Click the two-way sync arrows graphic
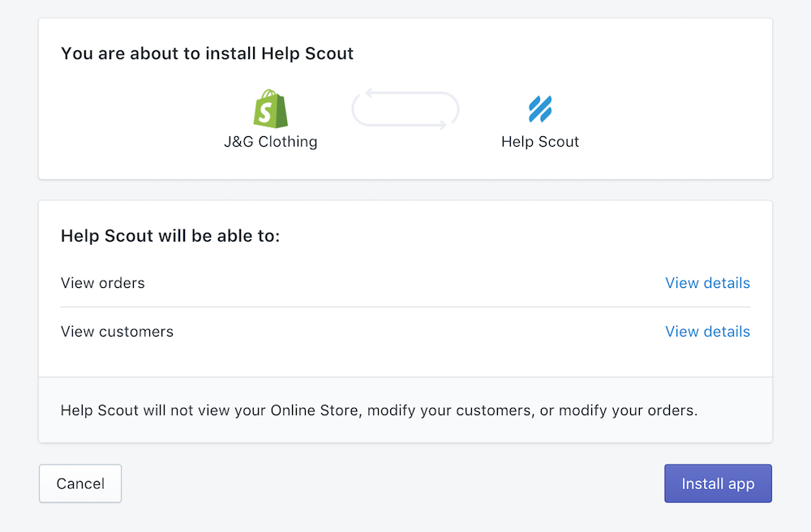811x532 pixels. pyautogui.click(x=405, y=109)
